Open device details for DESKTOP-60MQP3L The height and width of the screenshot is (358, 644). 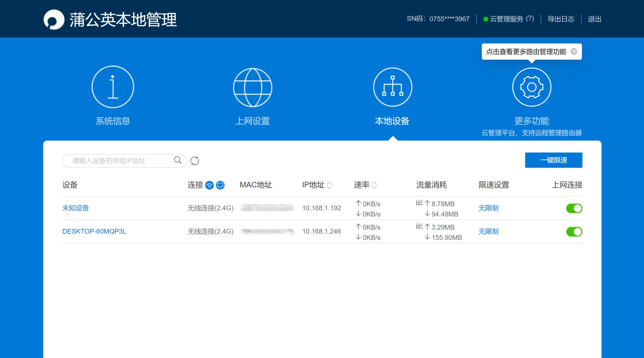pyautogui.click(x=94, y=232)
